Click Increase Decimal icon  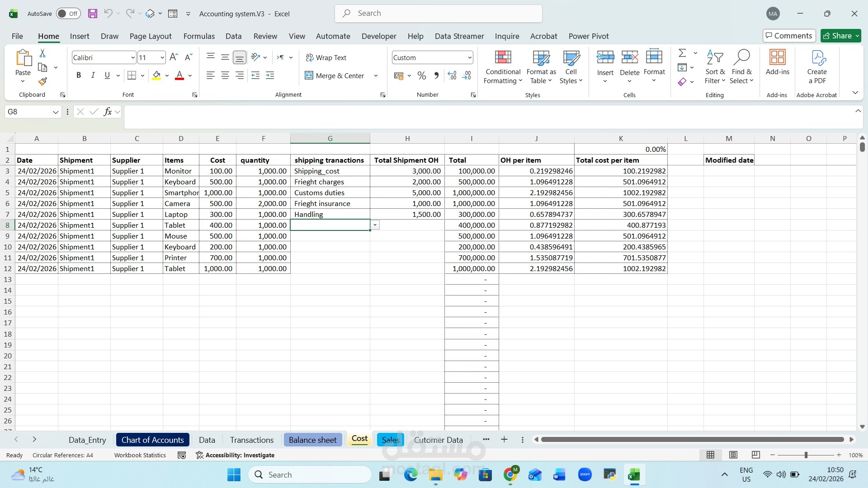[x=452, y=75]
